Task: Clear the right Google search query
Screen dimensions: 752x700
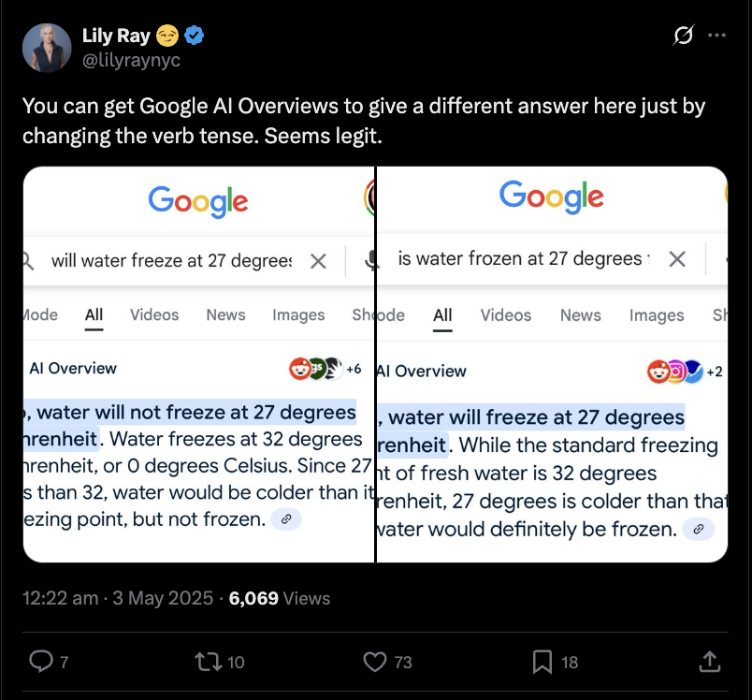Action: [x=678, y=259]
